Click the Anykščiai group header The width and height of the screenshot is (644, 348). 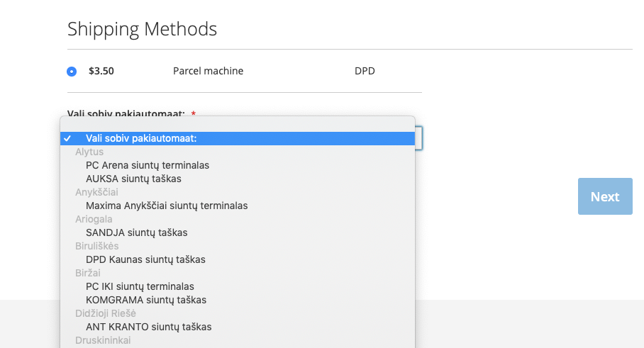pos(96,192)
